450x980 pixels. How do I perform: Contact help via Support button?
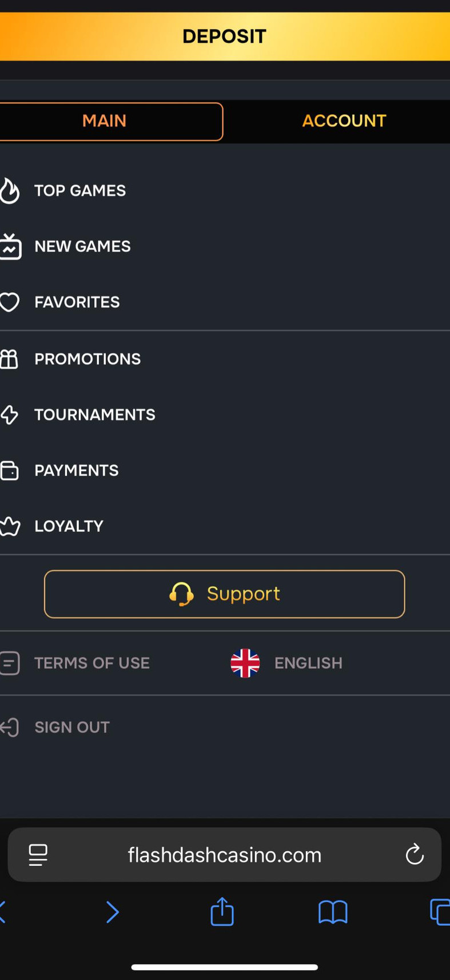click(x=224, y=594)
